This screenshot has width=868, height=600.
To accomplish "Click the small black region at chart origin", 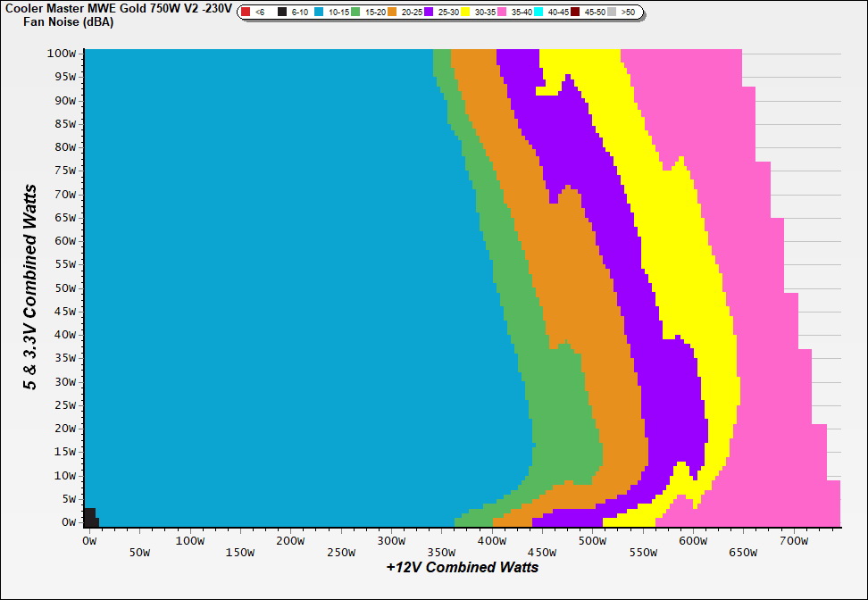I will [89, 517].
